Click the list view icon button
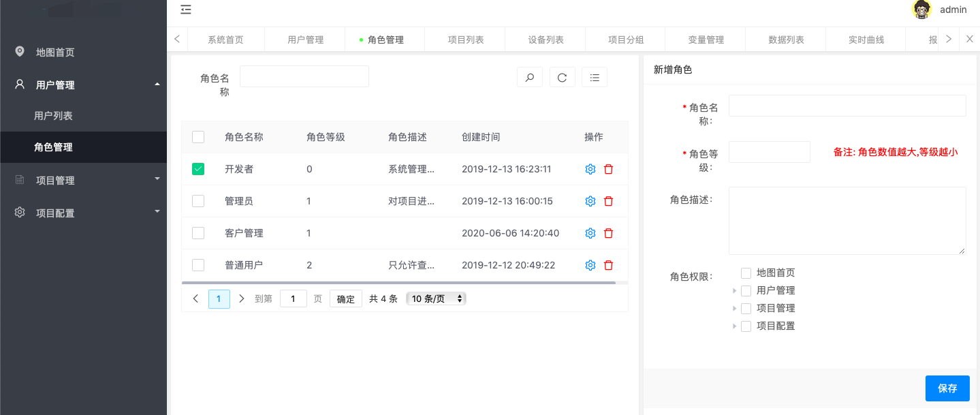 pyautogui.click(x=595, y=78)
